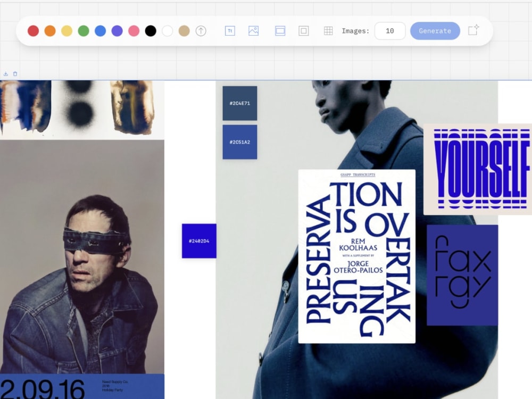Select the white color swatch
532x399 pixels.
(x=167, y=31)
